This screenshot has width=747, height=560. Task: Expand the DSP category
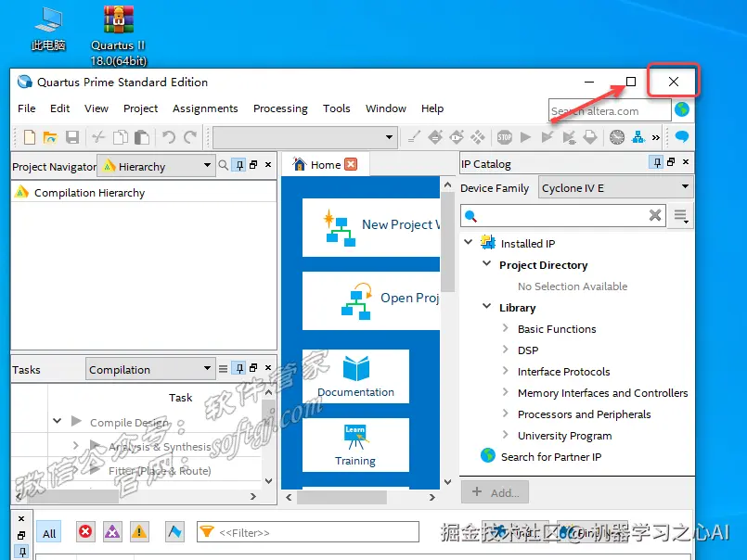pyautogui.click(x=506, y=349)
